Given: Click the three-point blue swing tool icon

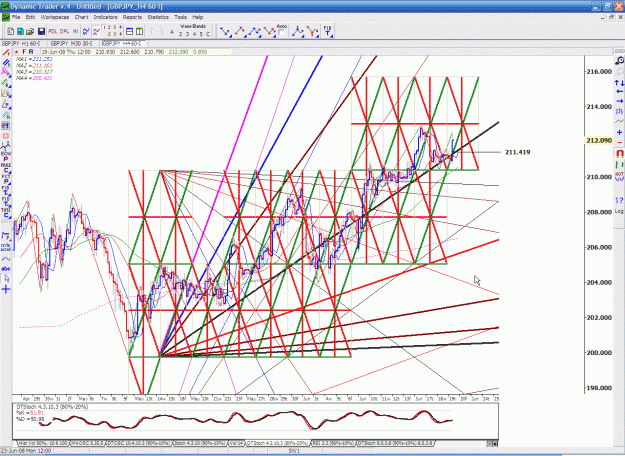Looking at the screenshot, I should point(255,31).
